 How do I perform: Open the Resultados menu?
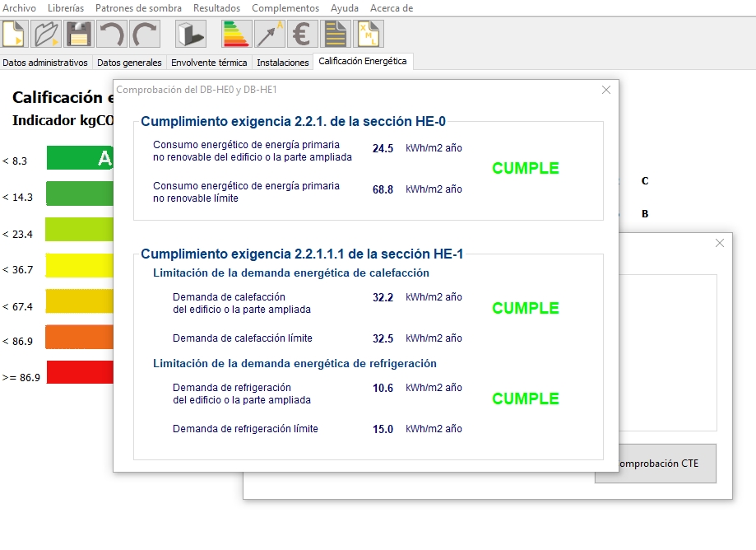pos(216,7)
